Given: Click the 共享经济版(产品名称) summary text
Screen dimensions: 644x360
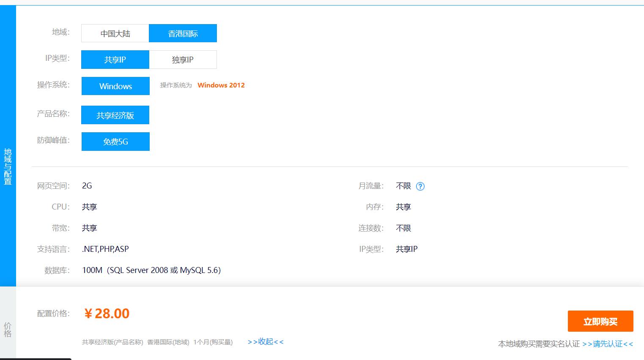Looking at the screenshot, I should pyautogui.click(x=112, y=342).
